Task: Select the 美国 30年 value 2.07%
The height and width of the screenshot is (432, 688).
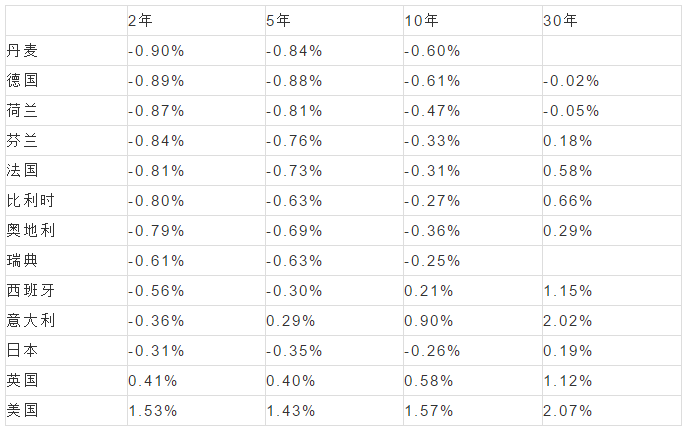Action: [x=567, y=411]
